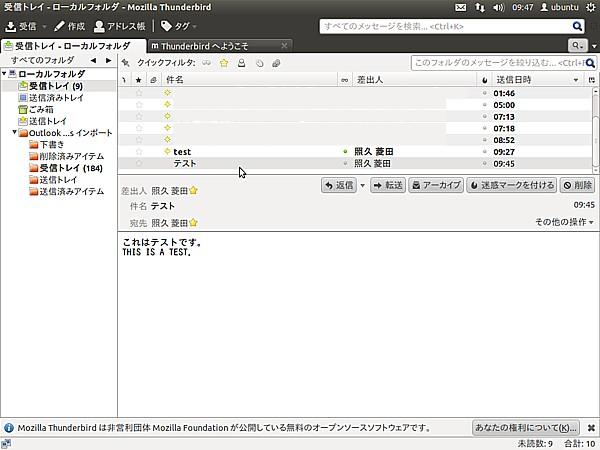Sort messages by 件名 column

coord(249,80)
